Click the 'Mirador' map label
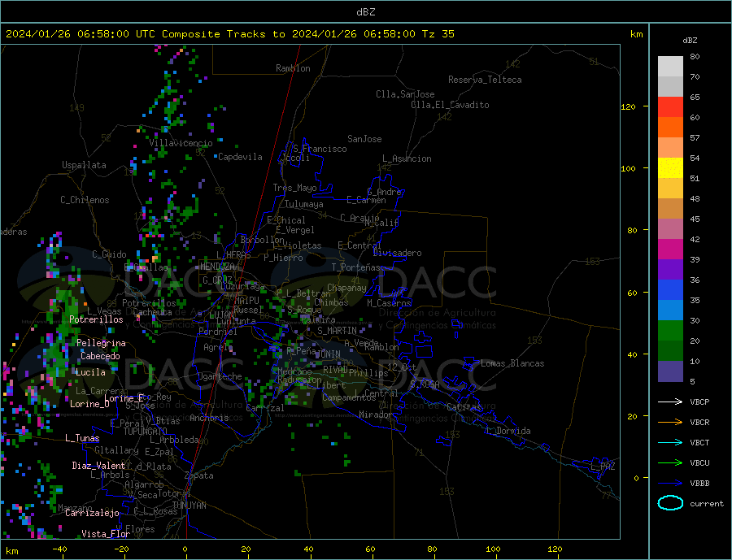Viewport: 732px width, 560px height. coord(376,415)
